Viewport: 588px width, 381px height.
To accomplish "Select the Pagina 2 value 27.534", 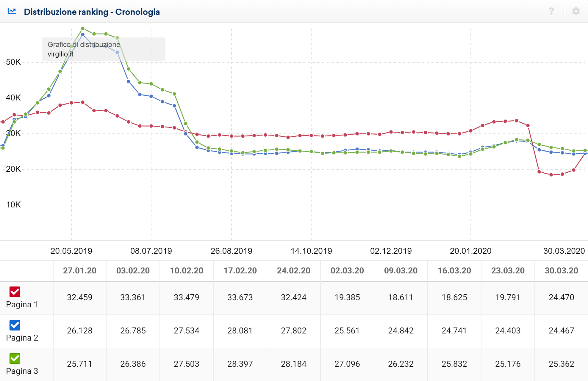I will tap(187, 331).
